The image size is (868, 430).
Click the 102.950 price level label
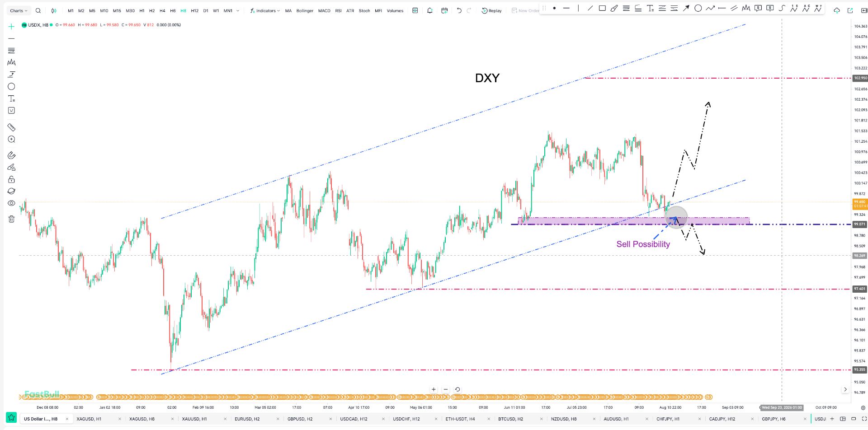click(860, 78)
